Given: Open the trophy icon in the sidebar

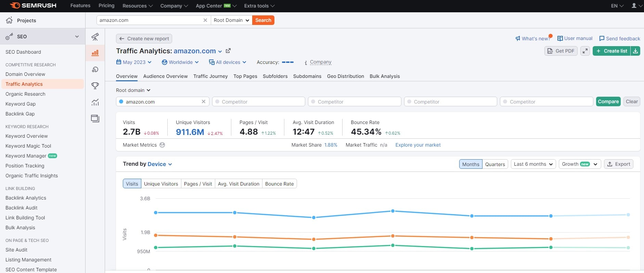Looking at the screenshot, I should pos(95,86).
